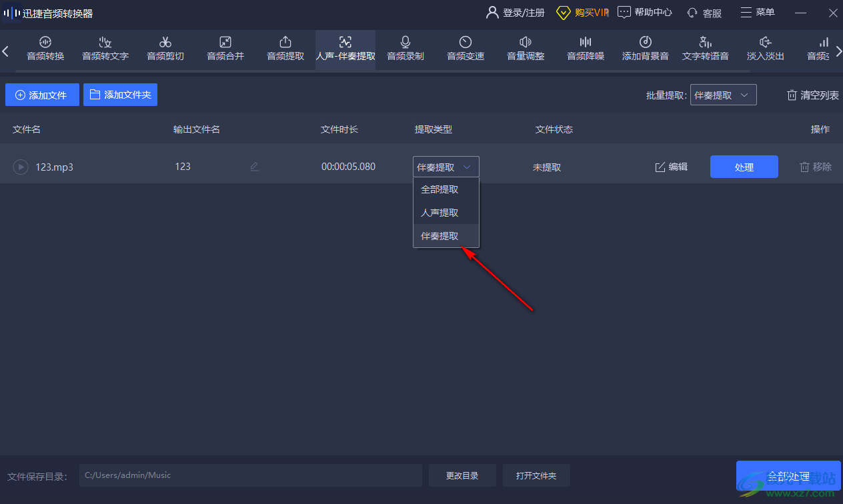Image resolution: width=843 pixels, height=504 pixels.
Task: Click the file save directory path field
Action: point(250,475)
